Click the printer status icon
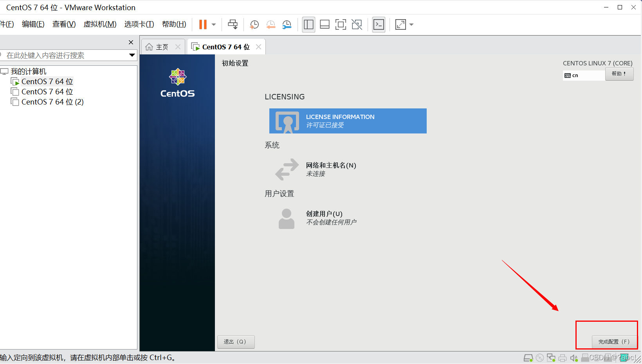Screen dimensions: 642x364 coord(563,358)
